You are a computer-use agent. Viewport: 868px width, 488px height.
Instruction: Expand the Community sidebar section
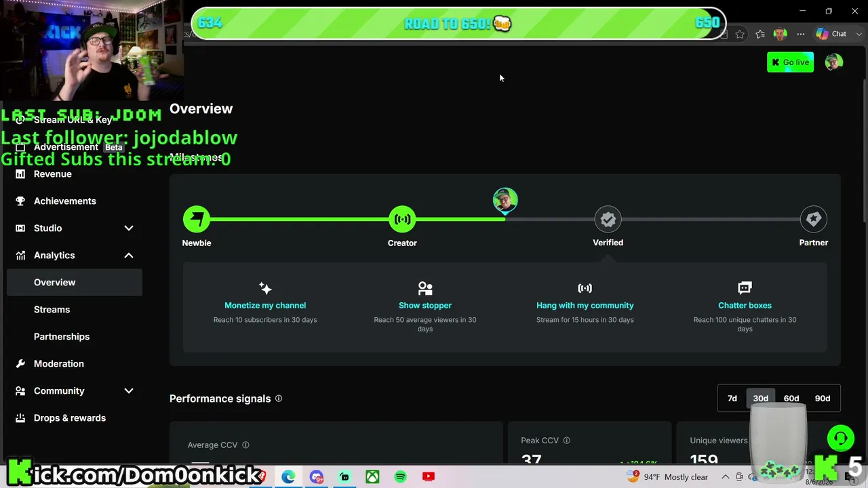129,391
